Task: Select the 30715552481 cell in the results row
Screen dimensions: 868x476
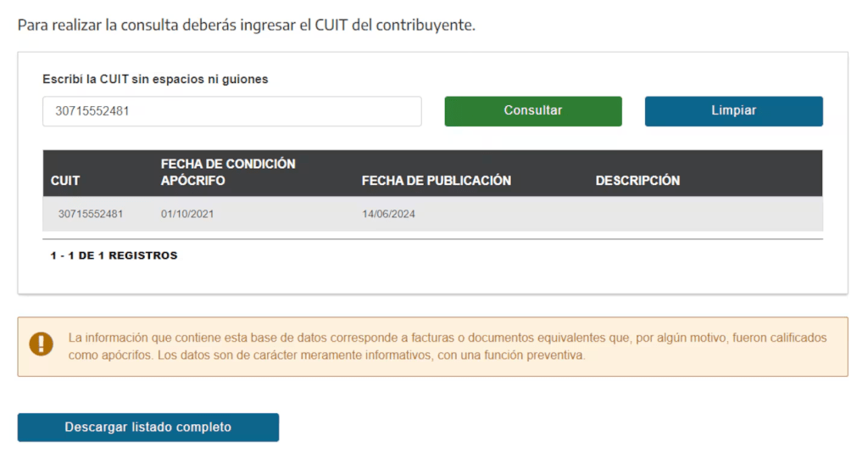Action: [x=91, y=214]
